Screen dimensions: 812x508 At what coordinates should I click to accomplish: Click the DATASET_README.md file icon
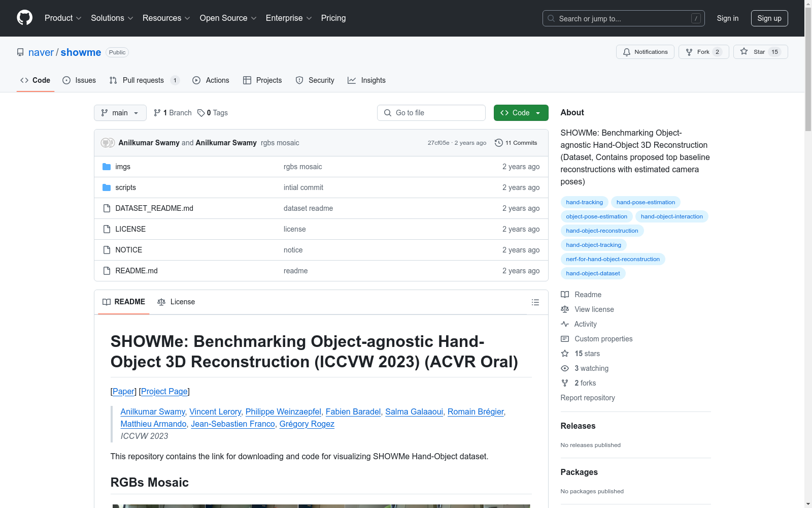click(x=107, y=208)
